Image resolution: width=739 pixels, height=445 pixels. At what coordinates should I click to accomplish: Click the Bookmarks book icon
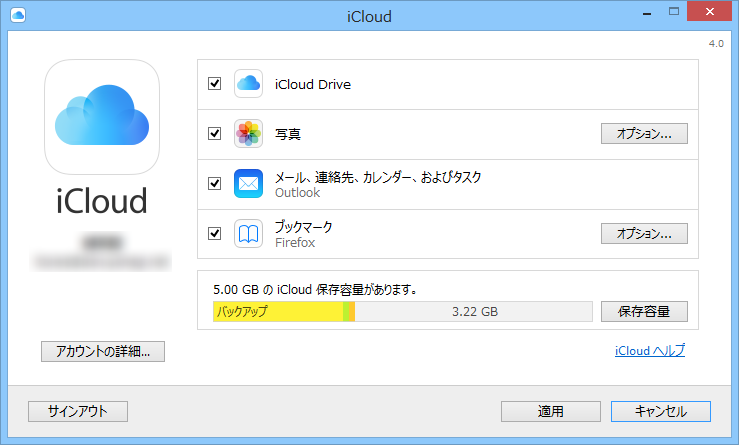pos(248,233)
